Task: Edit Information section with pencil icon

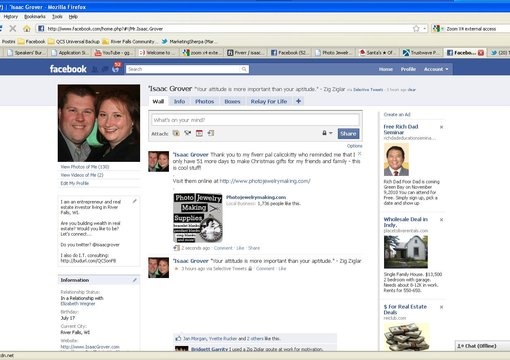Action: click(x=135, y=280)
